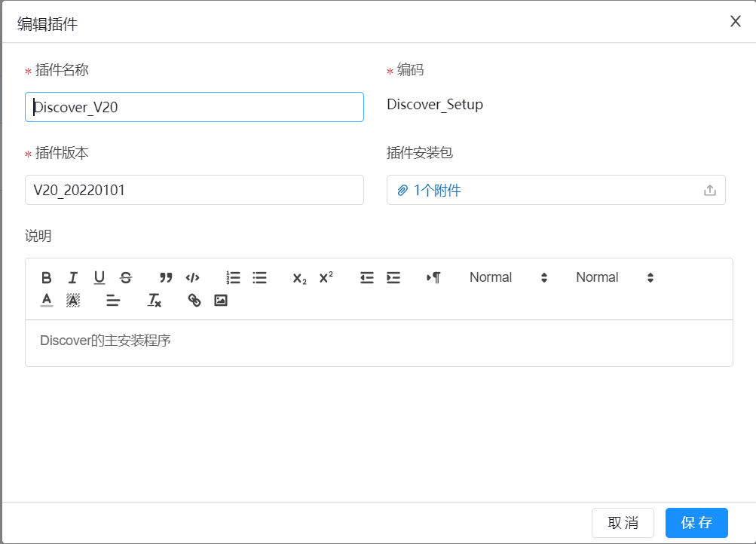Underline the selected text

pyautogui.click(x=99, y=277)
